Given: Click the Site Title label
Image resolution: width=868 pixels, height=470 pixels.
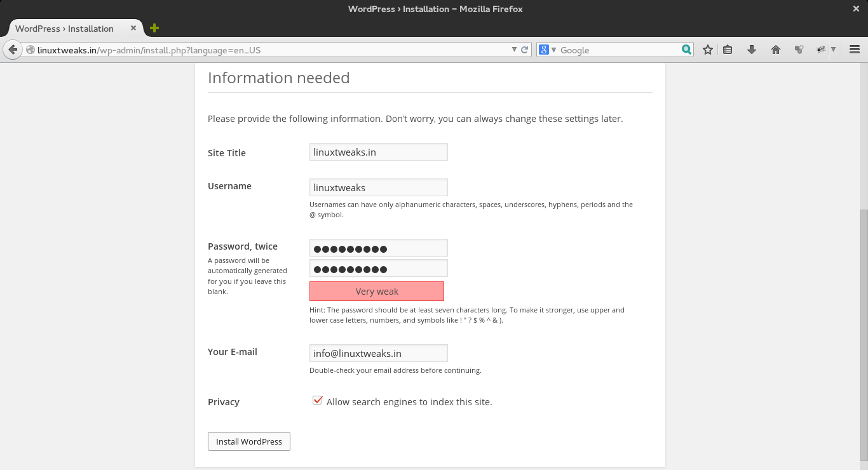Looking at the screenshot, I should [227, 153].
